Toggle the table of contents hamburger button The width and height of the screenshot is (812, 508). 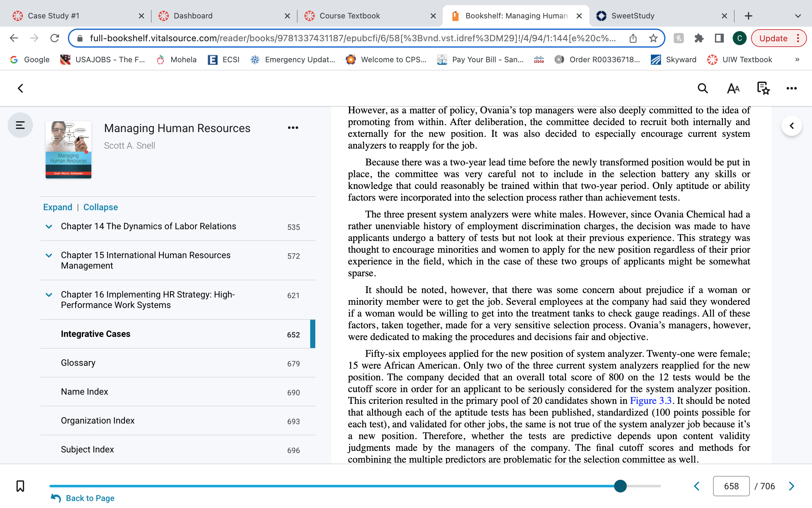[x=20, y=125]
